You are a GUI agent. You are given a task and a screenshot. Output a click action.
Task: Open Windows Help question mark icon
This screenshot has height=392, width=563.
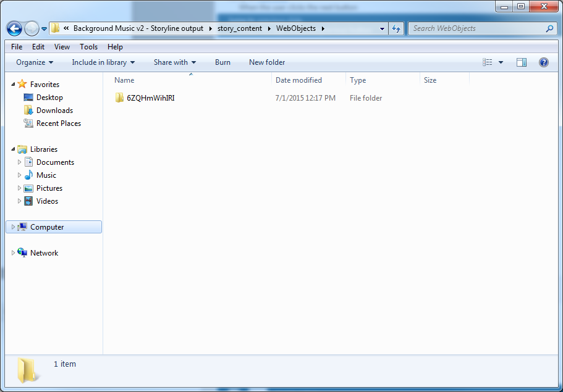tap(544, 62)
